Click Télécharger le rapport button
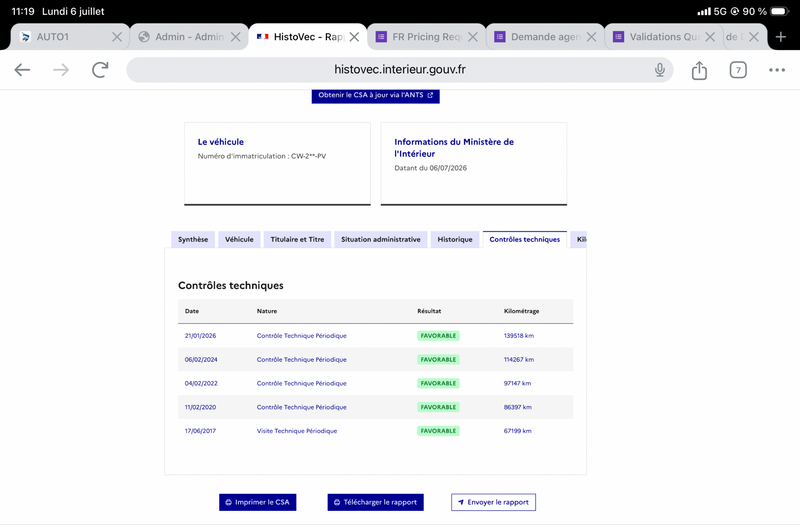This screenshot has width=800, height=525. pyautogui.click(x=376, y=502)
